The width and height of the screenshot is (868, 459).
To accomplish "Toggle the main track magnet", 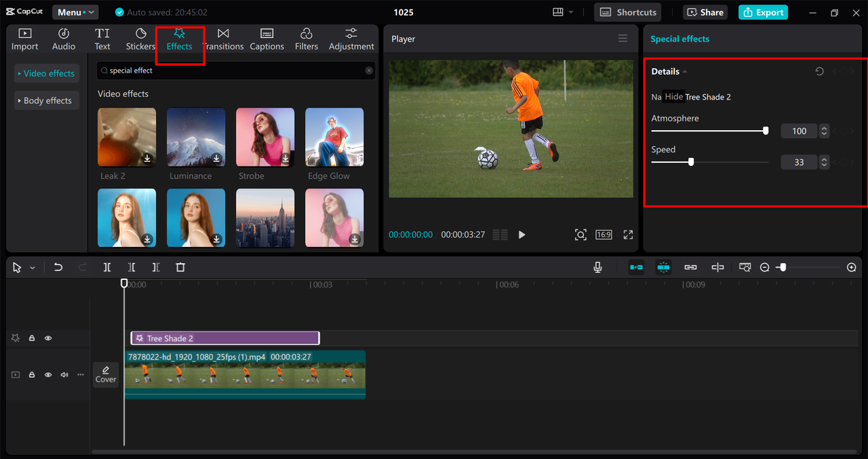I will (636, 267).
